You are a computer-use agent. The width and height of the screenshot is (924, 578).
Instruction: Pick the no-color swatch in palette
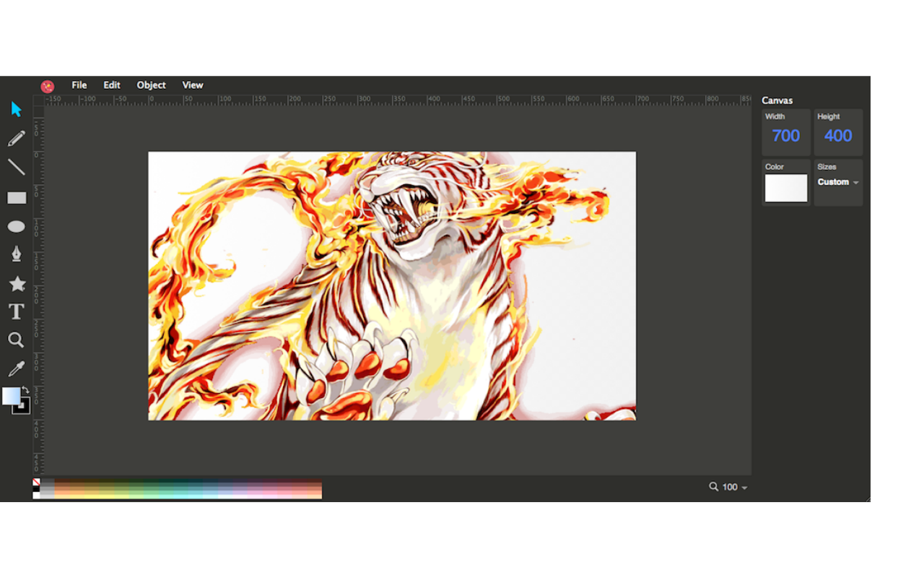(x=36, y=482)
